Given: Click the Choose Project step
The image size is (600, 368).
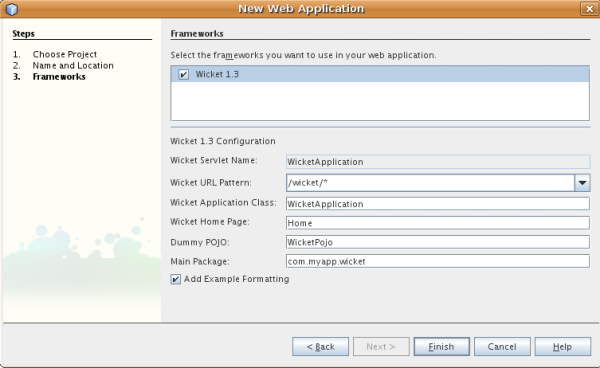Looking at the screenshot, I should tap(65, 54).
